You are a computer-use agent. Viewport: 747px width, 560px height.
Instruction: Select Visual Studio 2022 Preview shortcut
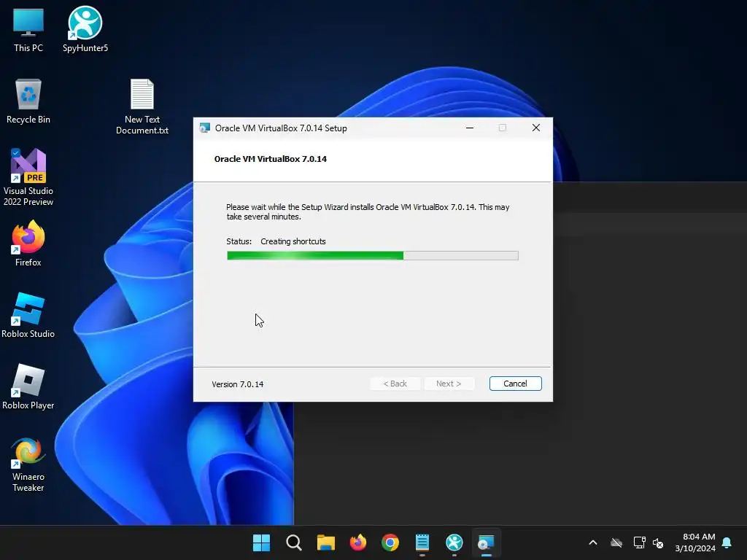click(x=28, y=177)
